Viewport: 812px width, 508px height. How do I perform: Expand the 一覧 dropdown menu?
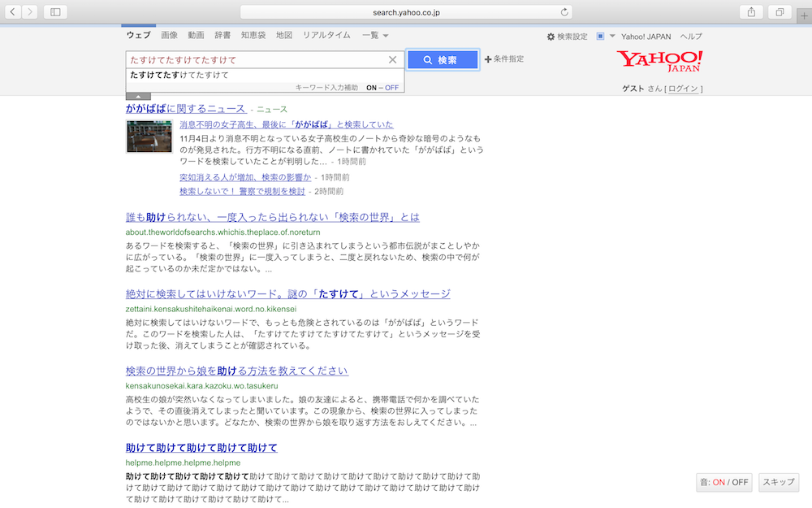coord(375,36)
